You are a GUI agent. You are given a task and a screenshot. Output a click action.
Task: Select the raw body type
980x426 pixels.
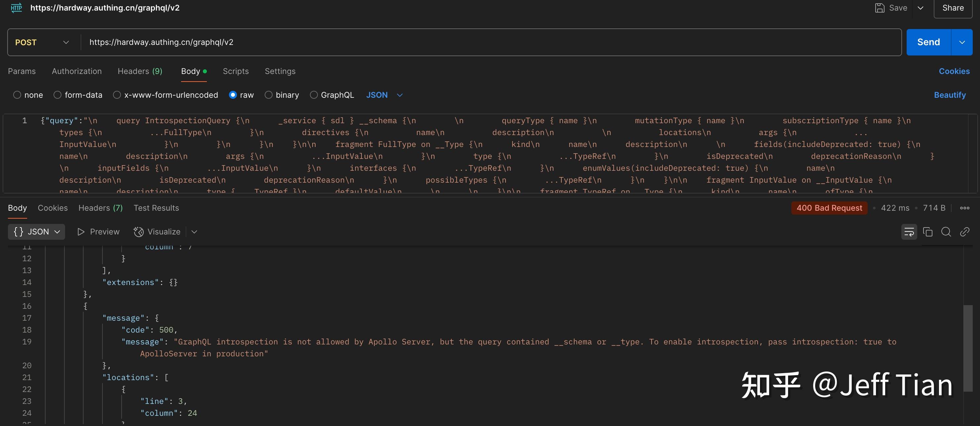[233, 95]
